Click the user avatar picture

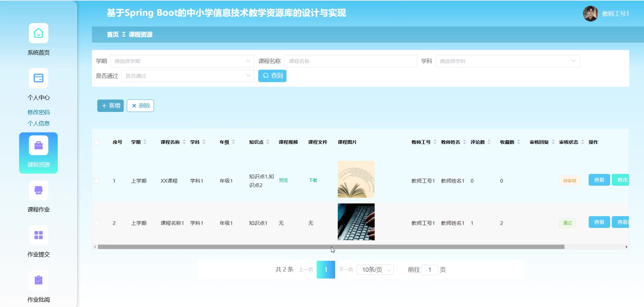pos(590,14)
